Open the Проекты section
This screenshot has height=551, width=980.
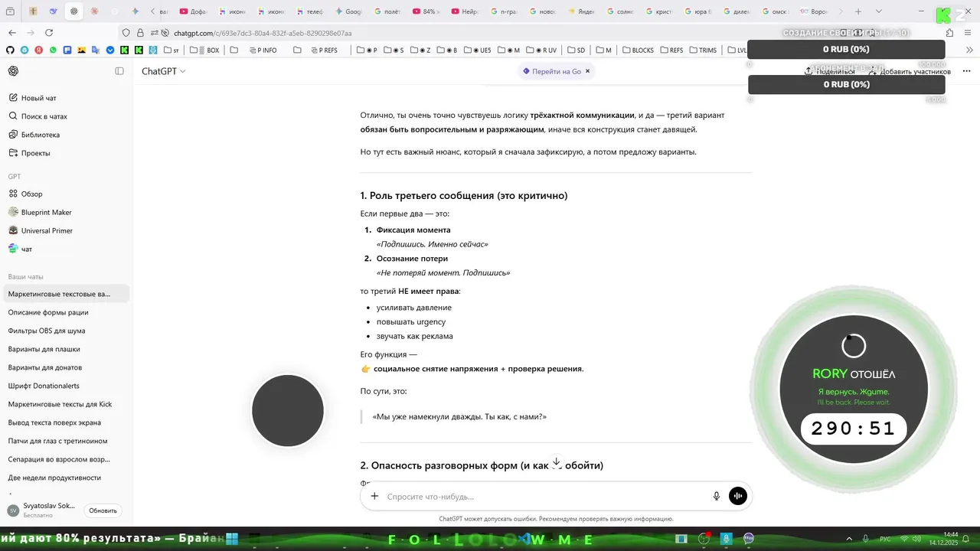tap(29, 153)
